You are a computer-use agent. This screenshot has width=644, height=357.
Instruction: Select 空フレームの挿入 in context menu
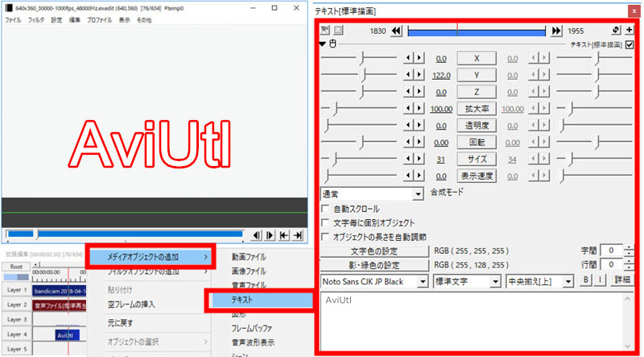[131, 305]
